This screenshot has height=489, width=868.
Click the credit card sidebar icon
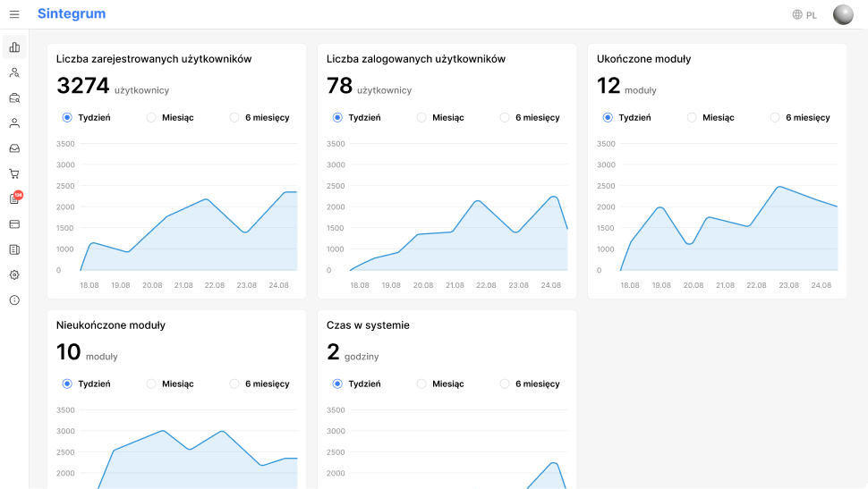(x=14, y=223)
